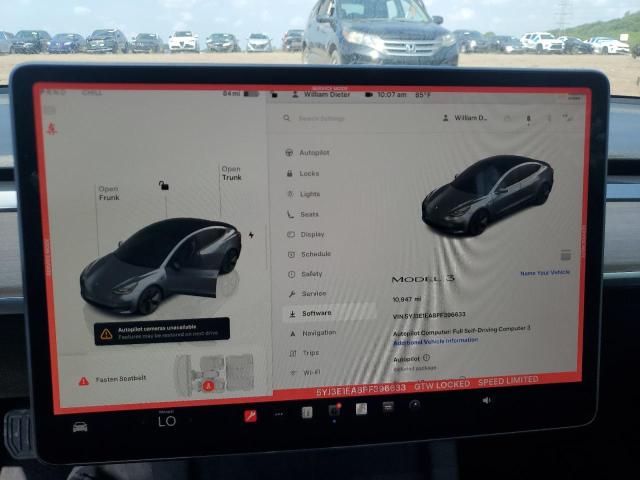This screenshot has height=480, width=640.
Task: Open the Lights settings menu
Action: [x=304, y=194]
